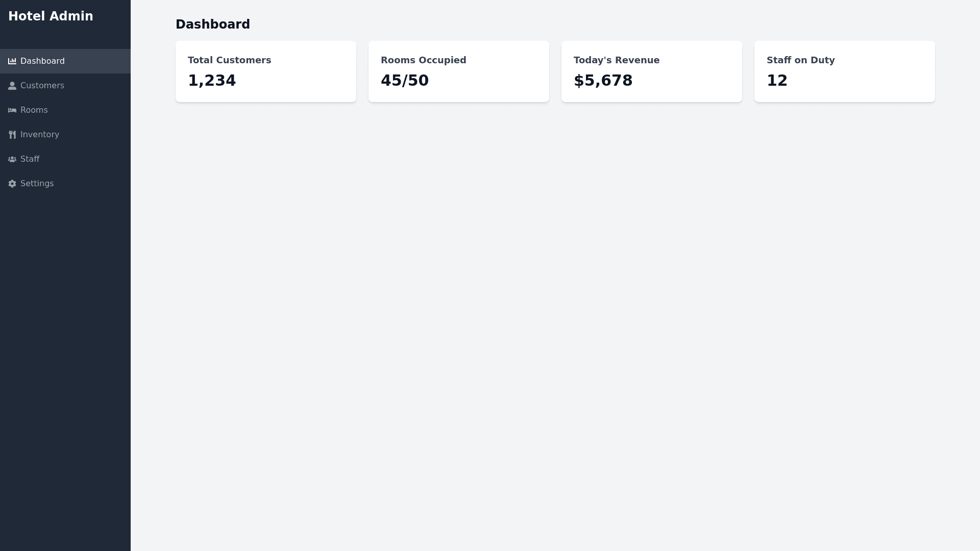This screenshot has height=551, width=980.
Task: Select the Total Customers card
Action: pyautogui.click(x=265, y=71)
